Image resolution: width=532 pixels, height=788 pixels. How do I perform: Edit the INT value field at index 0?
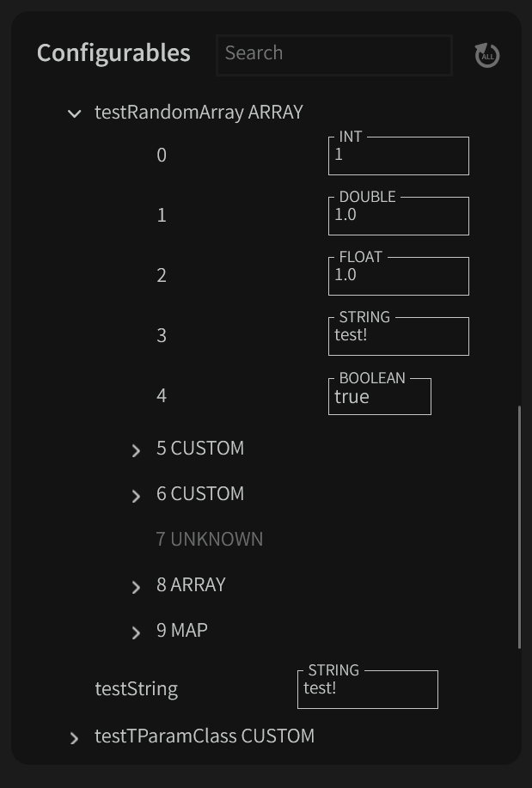(x=398, y=156)
